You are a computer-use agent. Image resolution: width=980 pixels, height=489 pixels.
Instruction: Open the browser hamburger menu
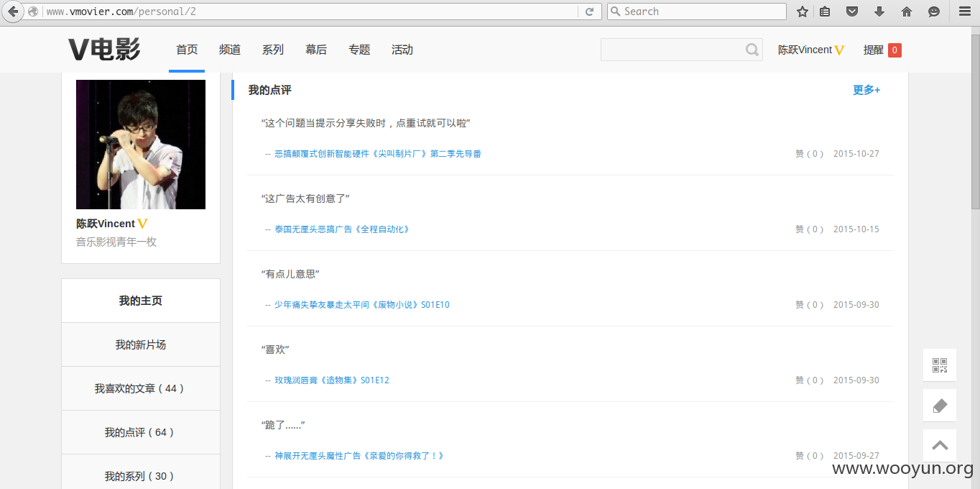click(x=965, y=12)
